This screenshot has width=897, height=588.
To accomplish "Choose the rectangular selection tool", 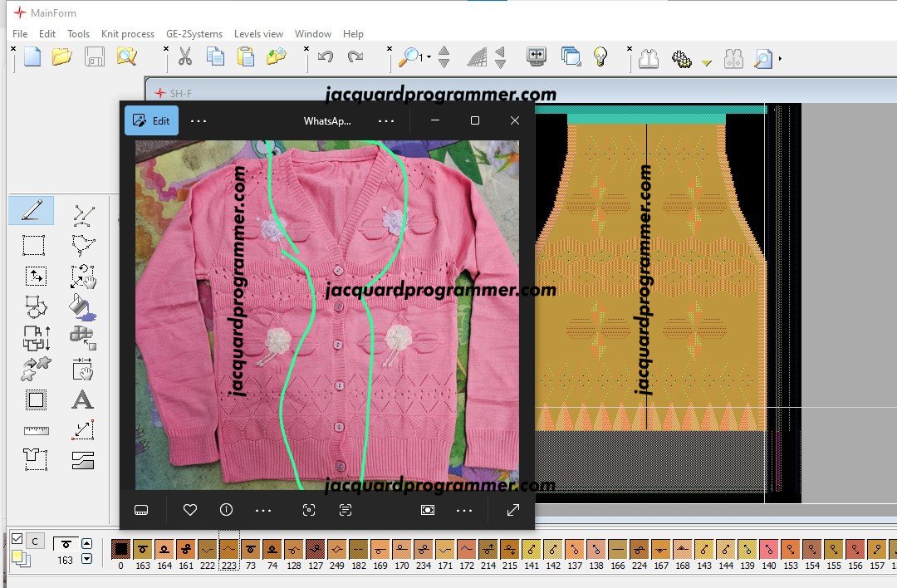I will [33, 246].
